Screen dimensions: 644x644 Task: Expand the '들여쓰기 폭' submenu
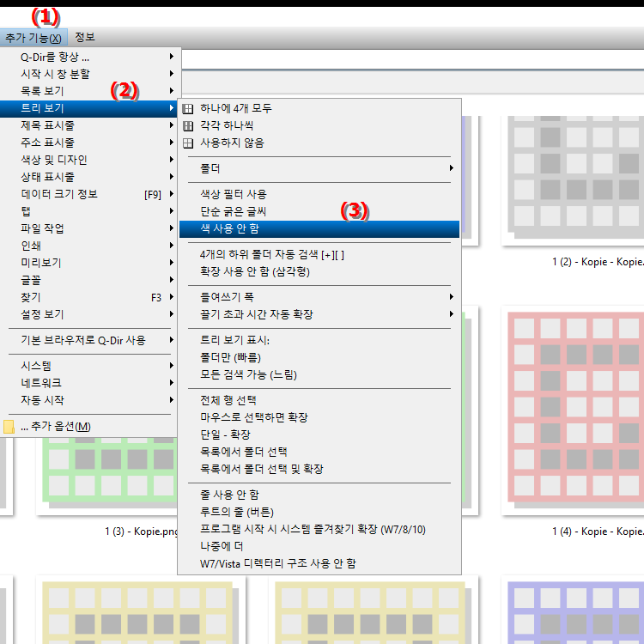(x=319, y=297)
